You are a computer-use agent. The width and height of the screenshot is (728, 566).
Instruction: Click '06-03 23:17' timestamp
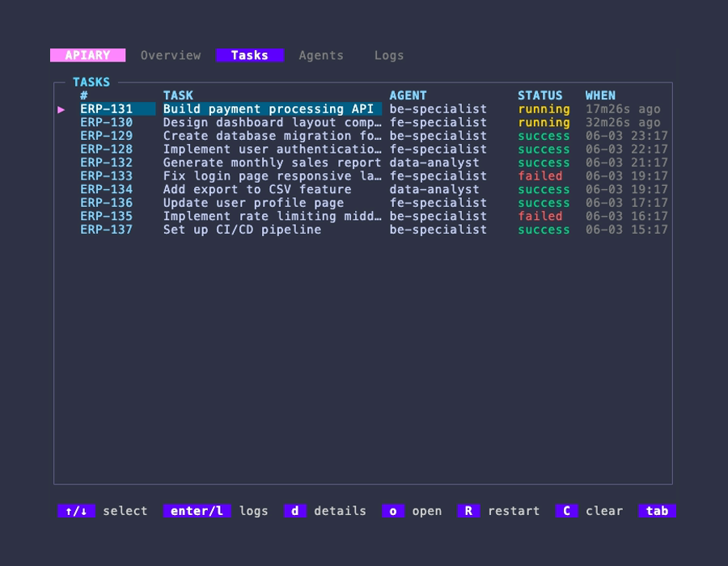(626, 136)
